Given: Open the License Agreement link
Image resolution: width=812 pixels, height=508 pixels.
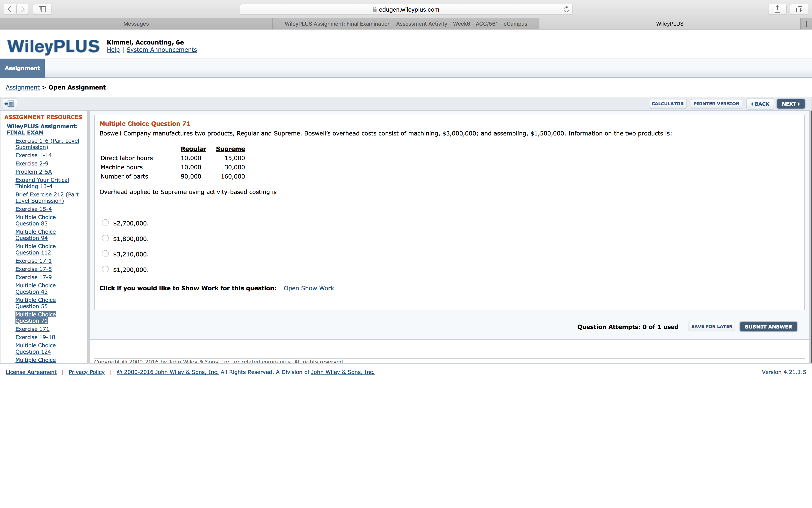Looking at the screenshot, I should pos(31,372).
